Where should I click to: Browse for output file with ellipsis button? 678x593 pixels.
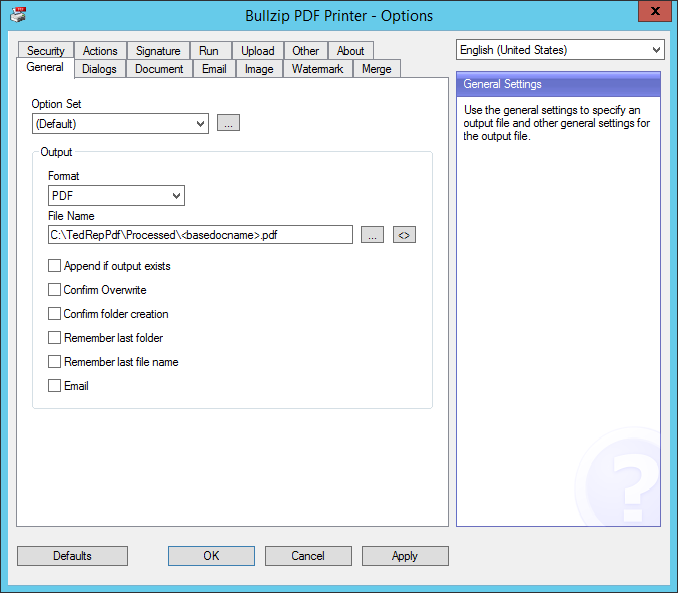click(x=372, y=235)
